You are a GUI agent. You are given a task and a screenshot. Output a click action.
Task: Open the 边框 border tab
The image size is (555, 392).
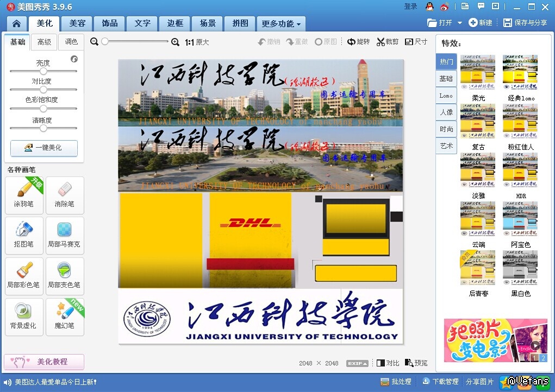coord(175,24)
